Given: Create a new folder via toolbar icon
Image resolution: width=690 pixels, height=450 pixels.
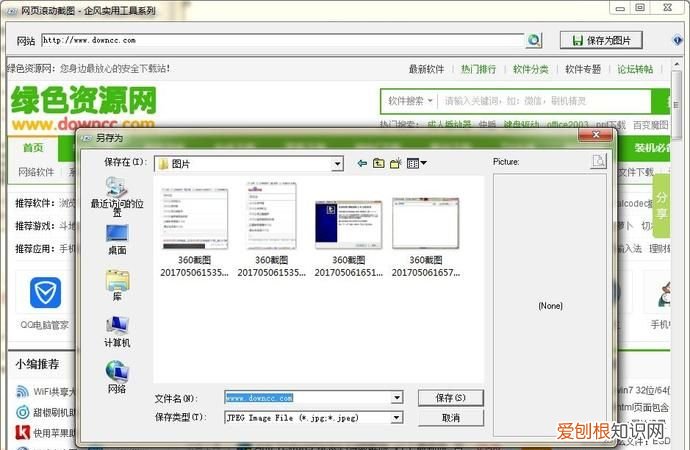Looking at the screenshot, I should tap(395, 163).
